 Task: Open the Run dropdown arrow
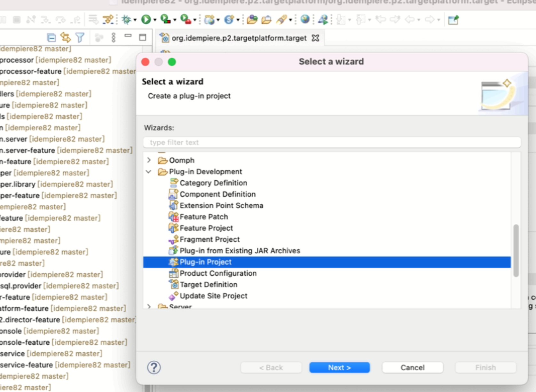[x=155, y=20]
